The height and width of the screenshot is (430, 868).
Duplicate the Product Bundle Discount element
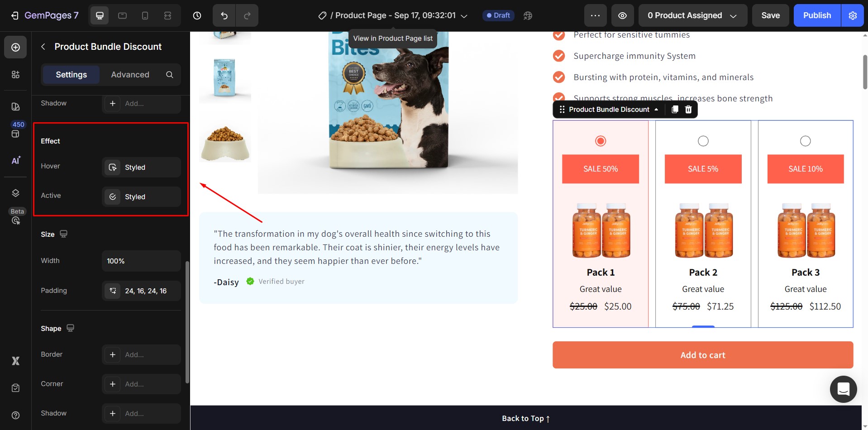pyautogui.click(x=675, y=110)
